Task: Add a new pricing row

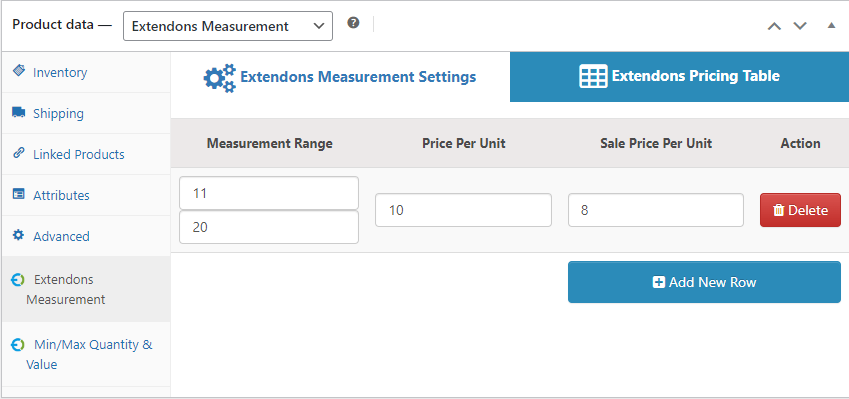Action: [x=704, y=282]
